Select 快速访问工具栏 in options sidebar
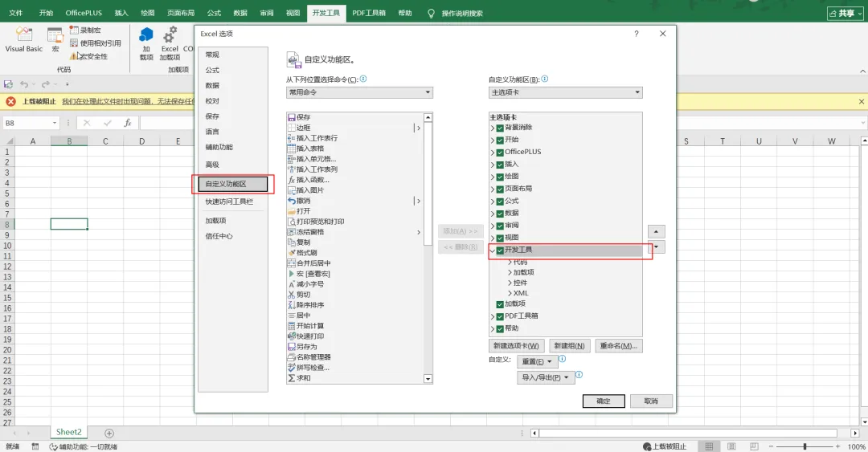 [x=229, y=202]
